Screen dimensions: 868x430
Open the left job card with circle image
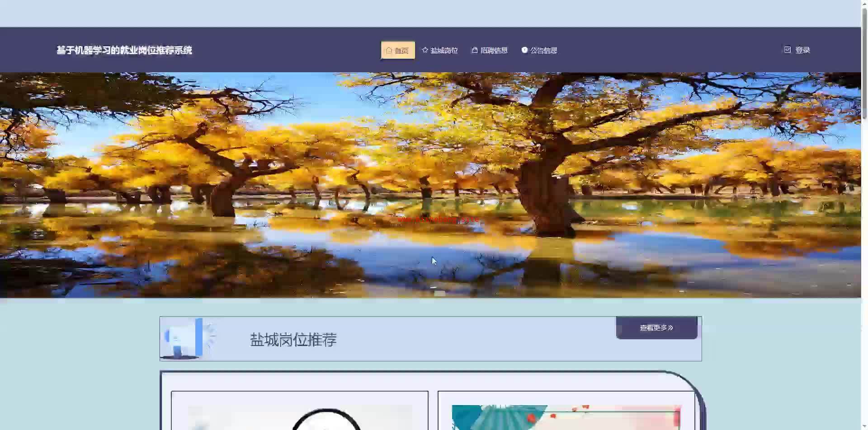300,411
